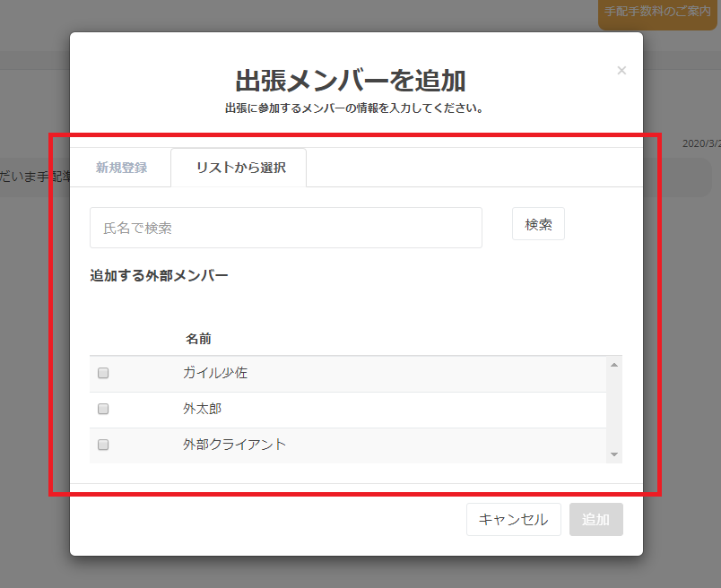Click the 名前 column header
721x588 pixels.
pos(199,339)
